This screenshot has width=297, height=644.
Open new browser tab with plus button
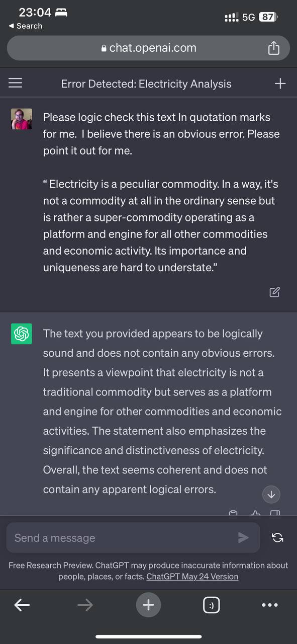click(148, 605)
